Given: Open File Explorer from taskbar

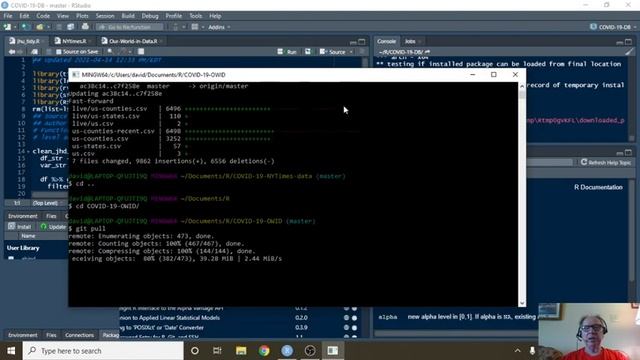Looking at the screenshot, I should (241, 351).
